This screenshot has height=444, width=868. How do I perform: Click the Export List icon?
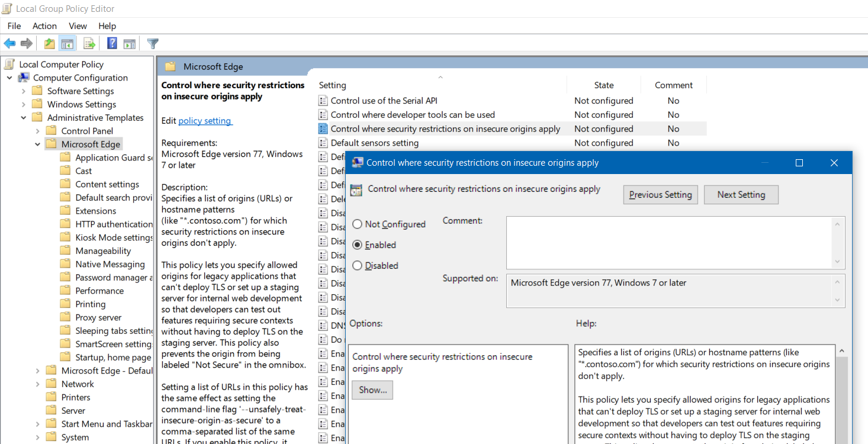point(89,43)
